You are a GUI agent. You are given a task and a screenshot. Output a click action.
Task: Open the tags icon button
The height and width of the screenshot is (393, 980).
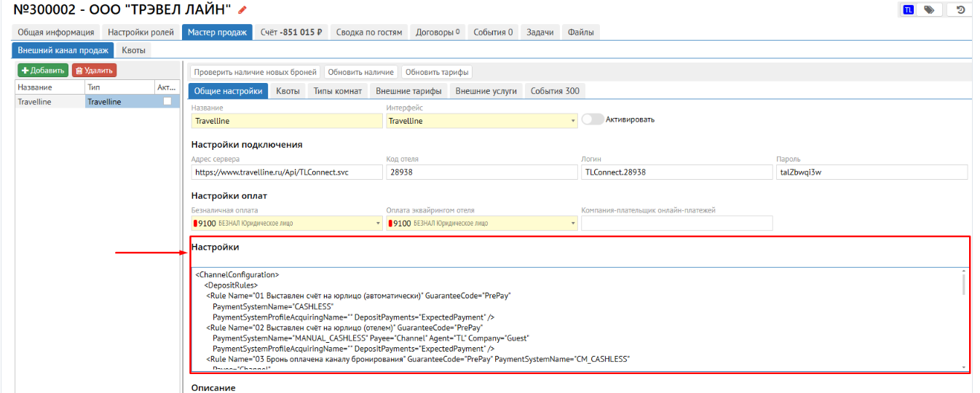tap(929, 9)
